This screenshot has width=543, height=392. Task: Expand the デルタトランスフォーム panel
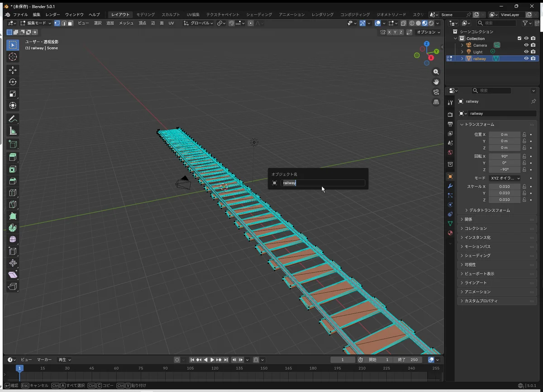[x=487, y=210]
